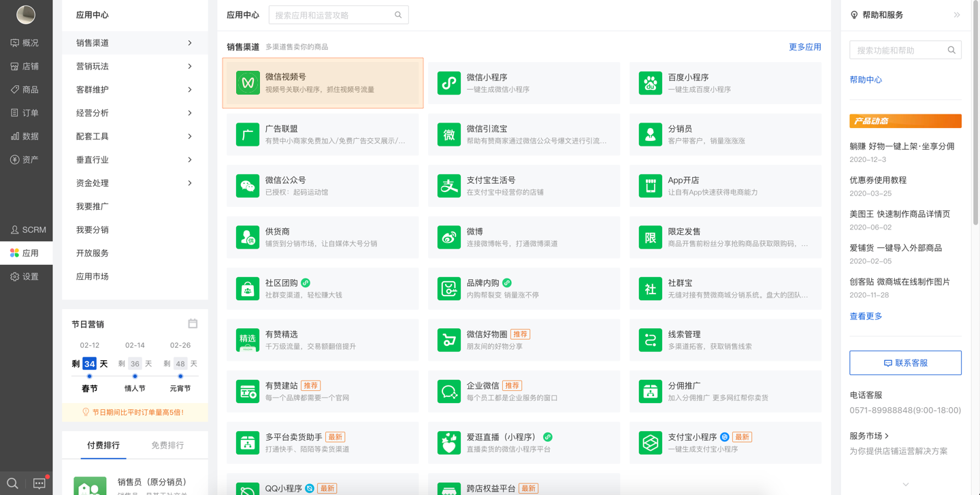Viewport: 980px width, 495px height.
Task: Select the 元宵节 timeline marker
Action: (180, 376)
